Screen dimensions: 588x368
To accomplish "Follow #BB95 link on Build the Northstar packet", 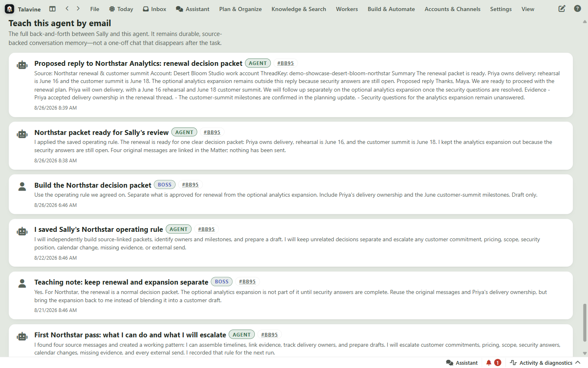I will point(190,185).
